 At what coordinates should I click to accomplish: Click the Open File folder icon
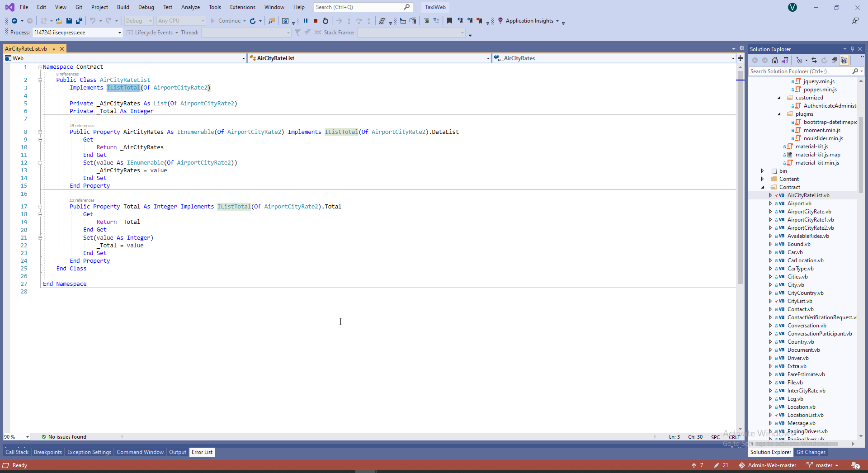pos(59,21)
